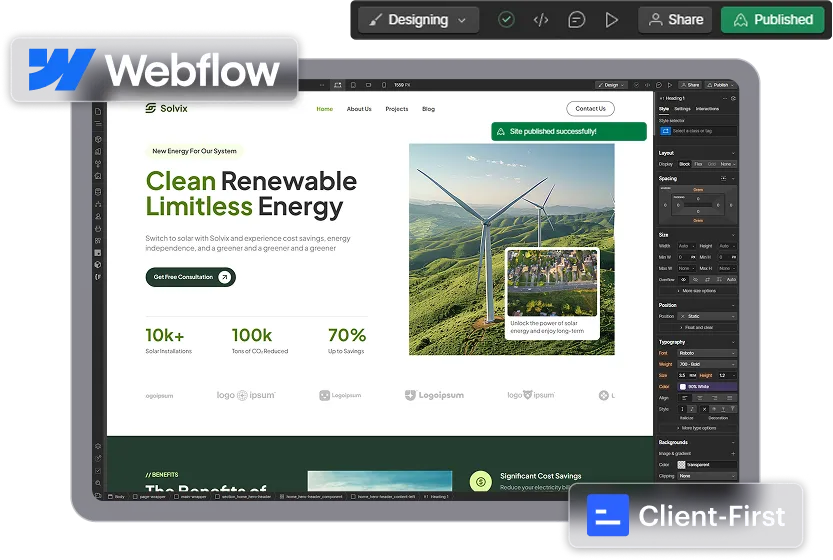This screenshot has height=560, width=833.
Task: Expand More size options
Action: click(698, 291)
